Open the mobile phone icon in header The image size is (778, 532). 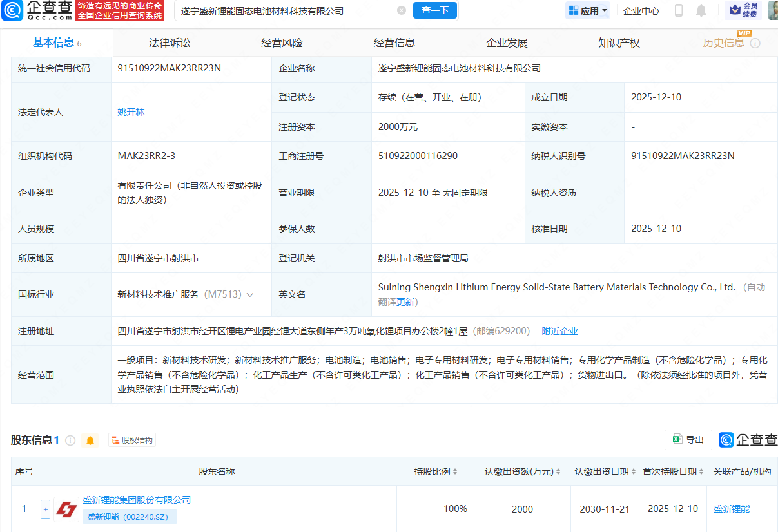tap(679, 10)
